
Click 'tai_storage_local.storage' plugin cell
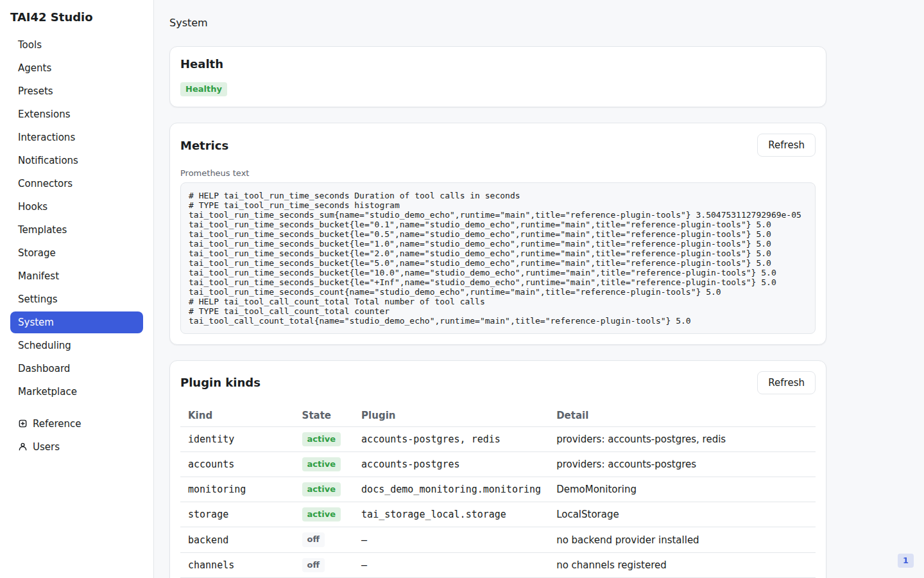(x=434, y=514)
